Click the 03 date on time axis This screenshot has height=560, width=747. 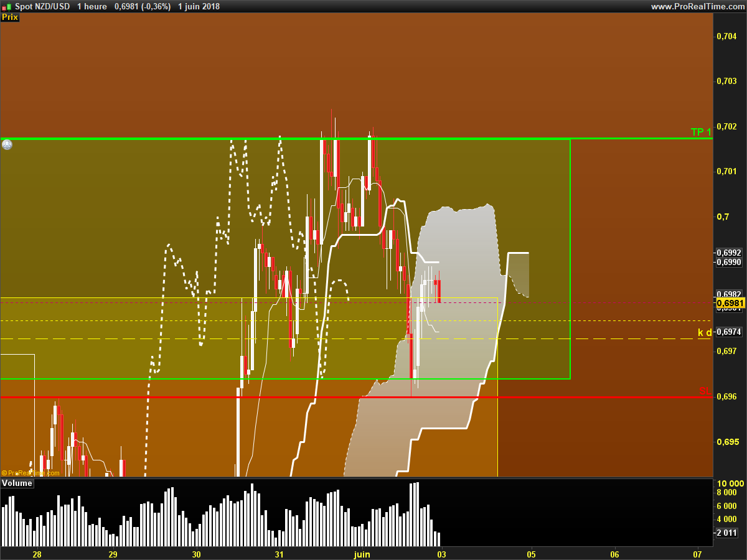tap(441, 554)
